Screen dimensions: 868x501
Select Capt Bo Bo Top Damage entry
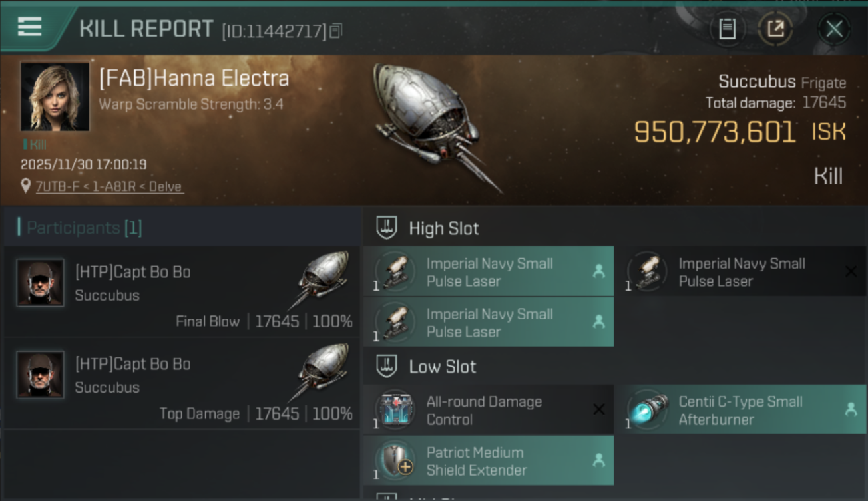pos(182,385)
